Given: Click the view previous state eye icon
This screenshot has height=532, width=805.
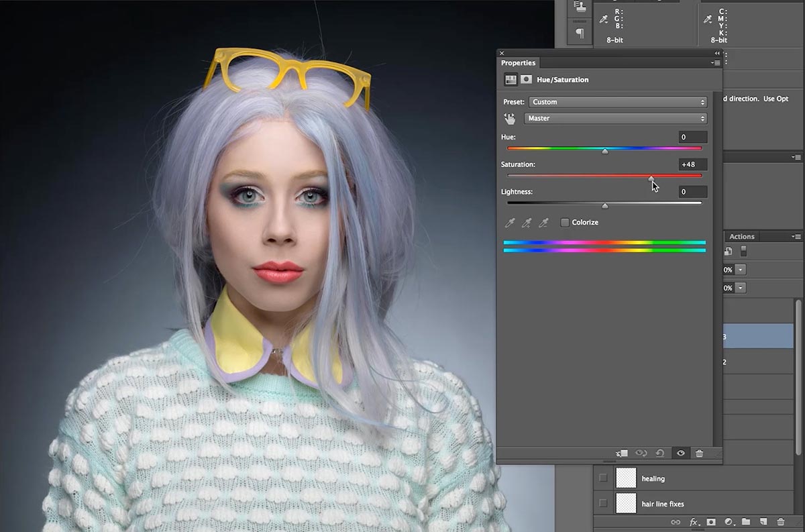Looking at the screenshot, I should [641, 454].
